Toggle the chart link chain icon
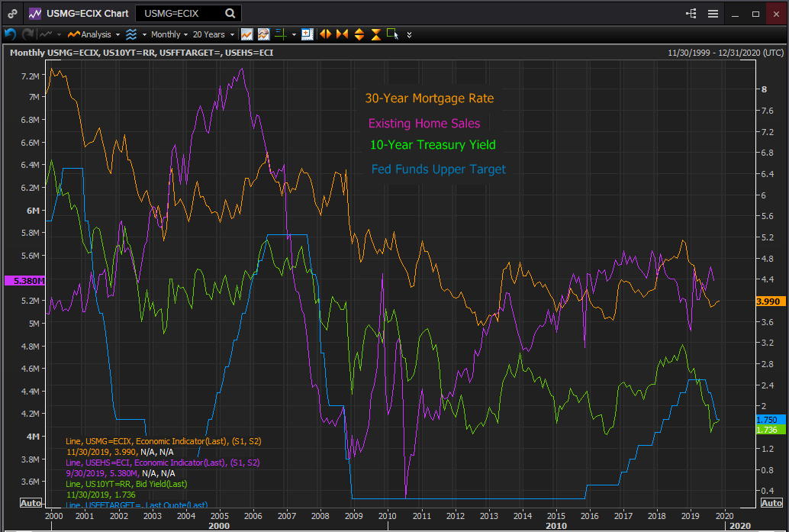 pos(12,14)
